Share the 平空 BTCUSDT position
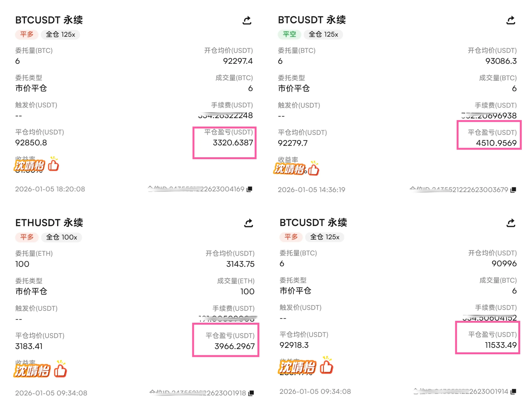Screen dimensions: 532x407 (510, 21)
